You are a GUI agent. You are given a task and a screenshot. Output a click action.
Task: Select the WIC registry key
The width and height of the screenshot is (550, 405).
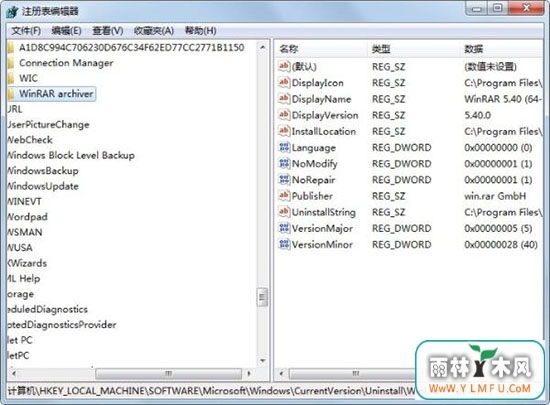click(28, 78)
